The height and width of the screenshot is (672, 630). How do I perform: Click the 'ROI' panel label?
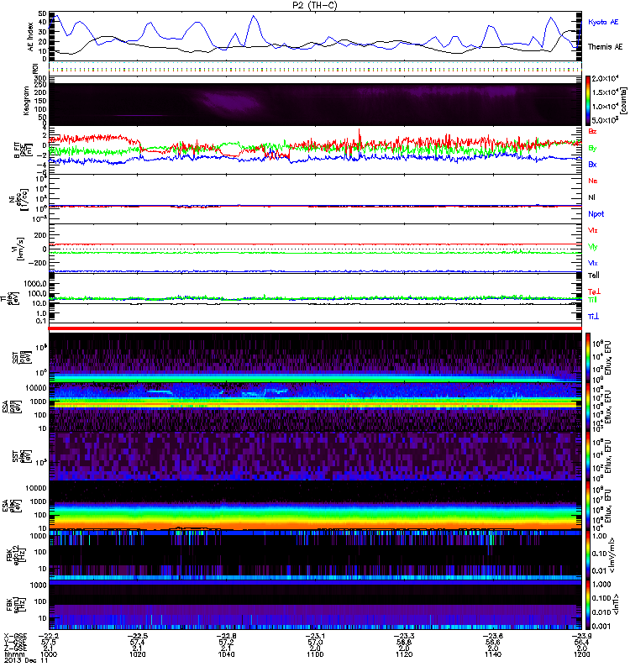click(x=35, y=68)
